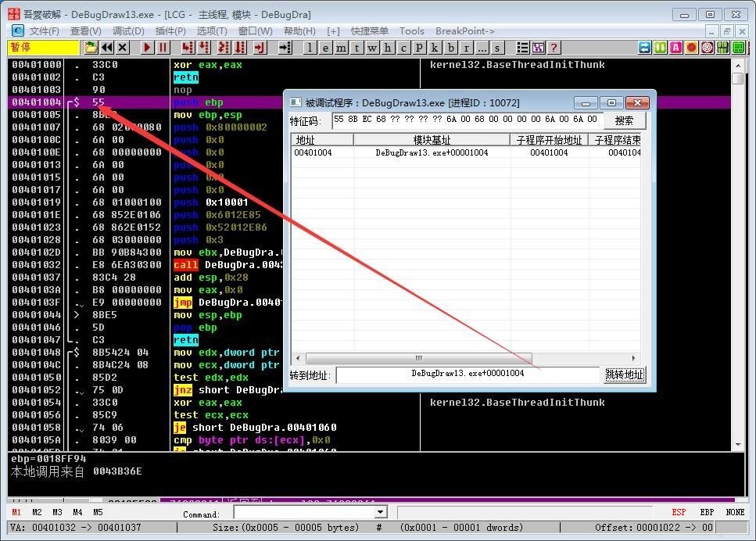Click the ESP button in status bar

pos(679,512)
